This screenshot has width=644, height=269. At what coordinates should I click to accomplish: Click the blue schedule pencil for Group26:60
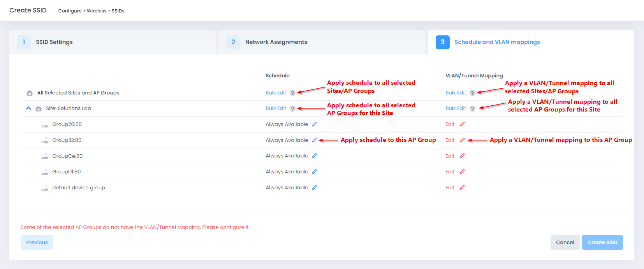click(314, 124)
